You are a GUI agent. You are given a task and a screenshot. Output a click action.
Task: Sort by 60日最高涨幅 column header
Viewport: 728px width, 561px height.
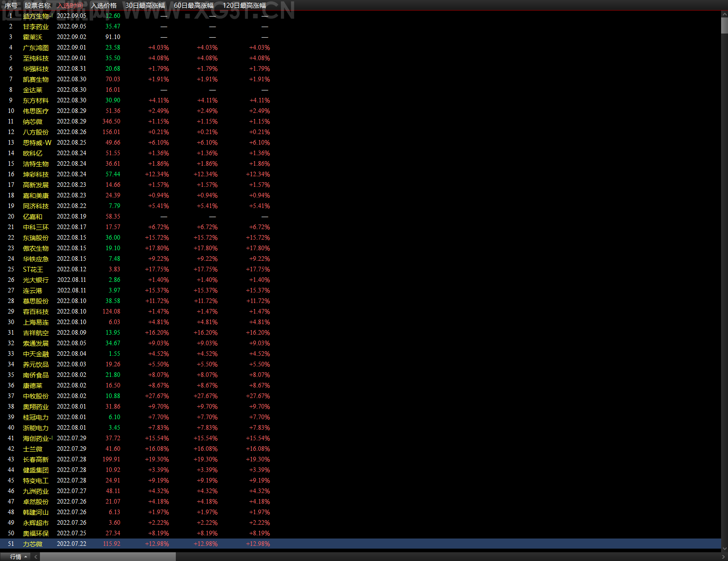pyautogui.click(x=194, y=6)
